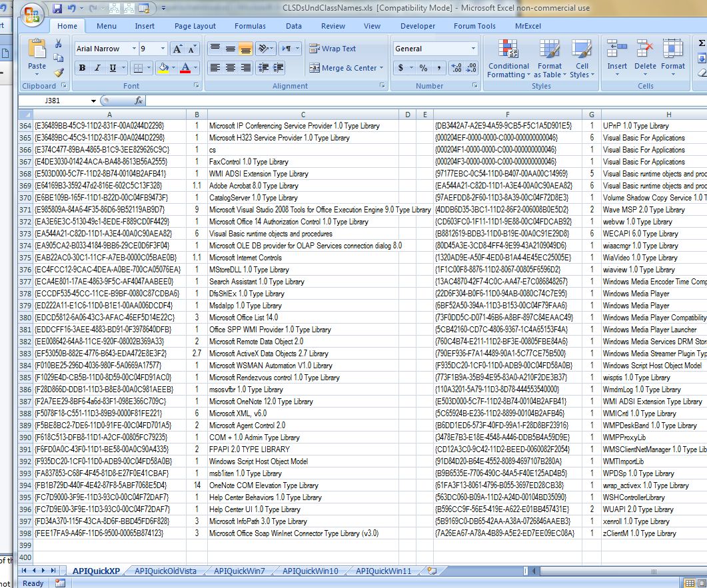Switch to the Formulas tab
Screen dimensions: 707x588
pos(251,26)
